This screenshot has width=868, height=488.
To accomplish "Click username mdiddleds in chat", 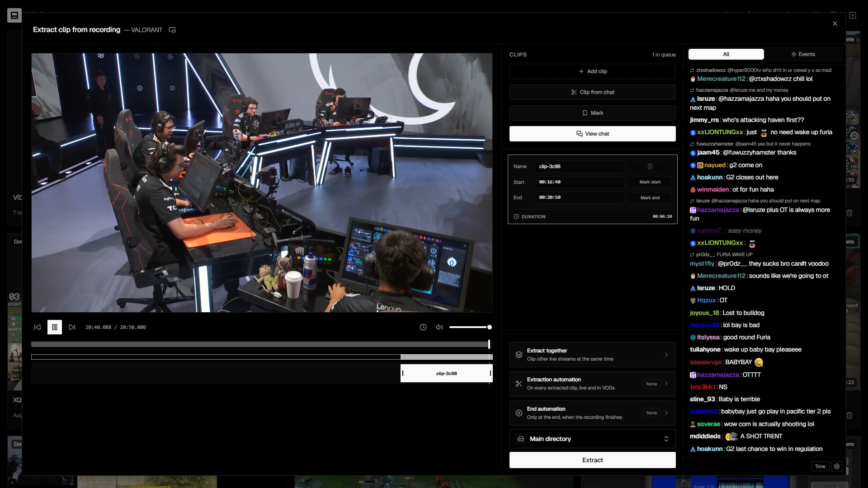I will coord(705,436).
